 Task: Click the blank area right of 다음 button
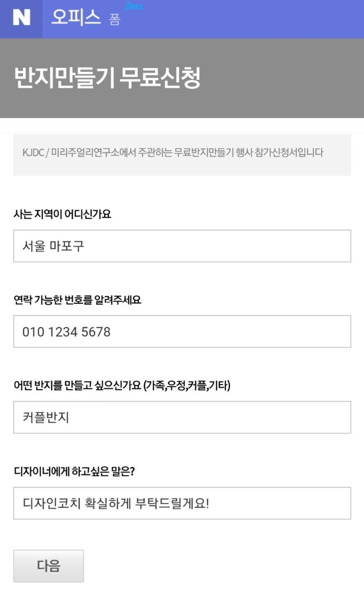tap(221, 566)
